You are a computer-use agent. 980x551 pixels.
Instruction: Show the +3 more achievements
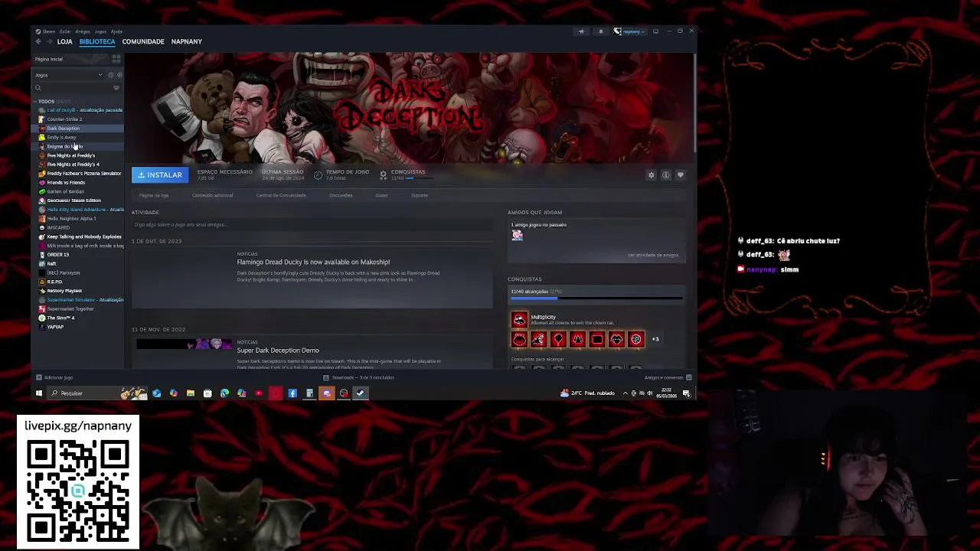(655, 339)
